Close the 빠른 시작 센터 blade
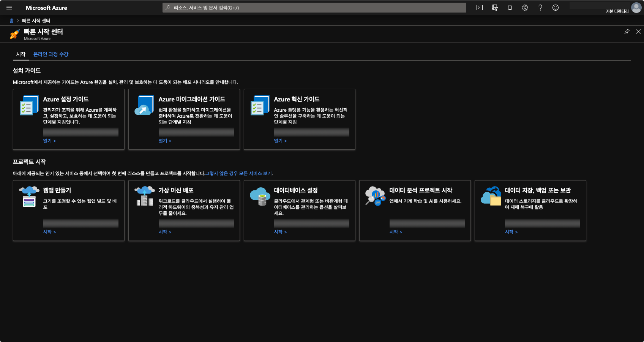Image resolution: width=644 pixels, height=342 pixels. 638,32
